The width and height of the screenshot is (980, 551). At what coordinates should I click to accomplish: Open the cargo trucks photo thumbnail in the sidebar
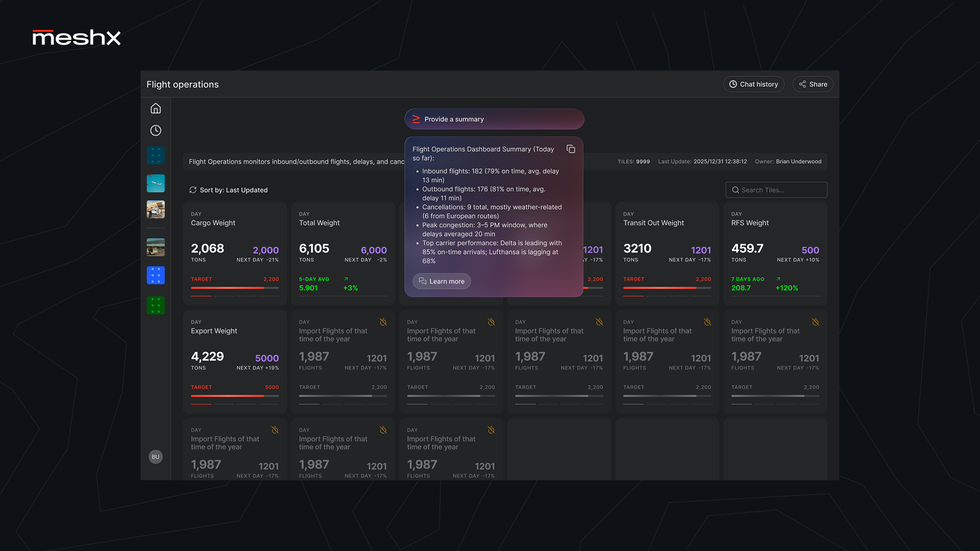(x=155, y=210)
